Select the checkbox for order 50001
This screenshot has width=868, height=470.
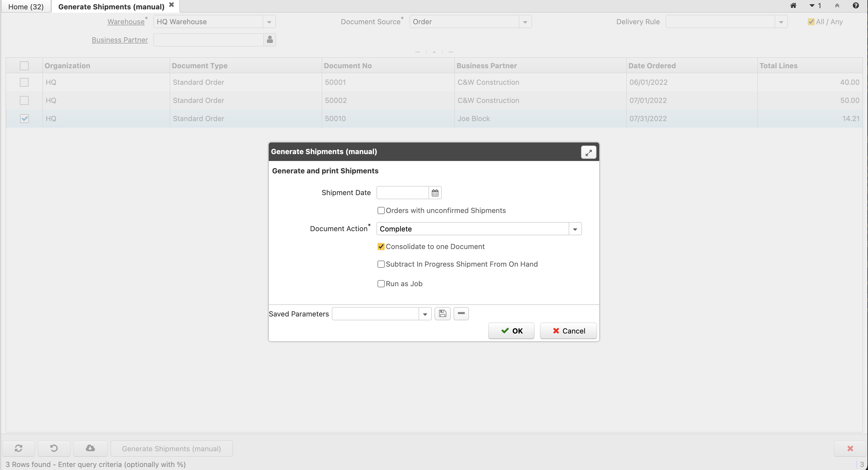pyautogui.click(x=24, y=82)
